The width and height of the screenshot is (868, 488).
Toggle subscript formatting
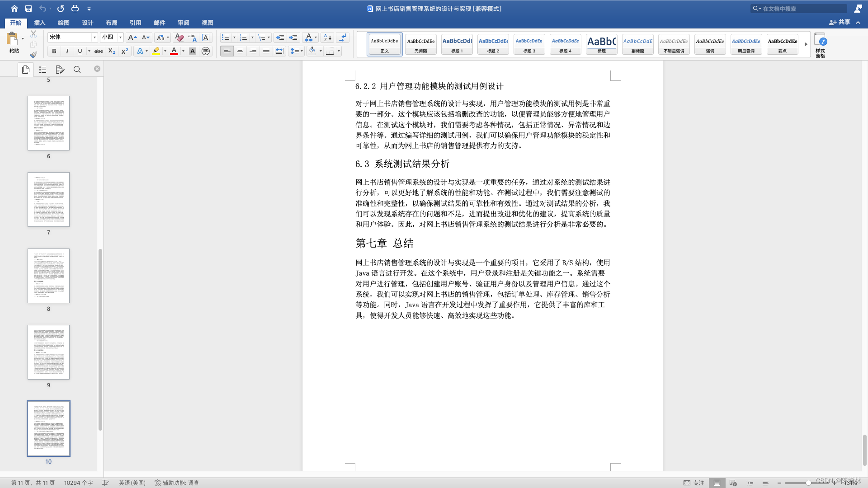click(x=111, y=51)
